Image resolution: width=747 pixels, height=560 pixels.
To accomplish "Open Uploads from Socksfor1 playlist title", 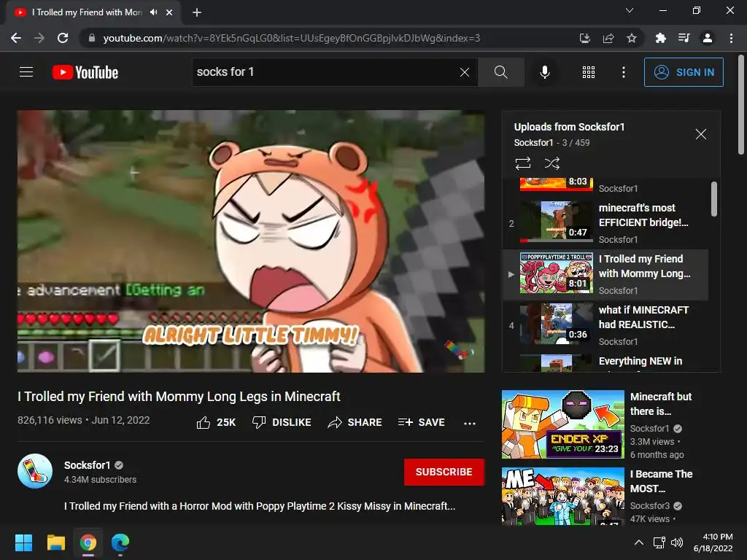I will [569, 127].
